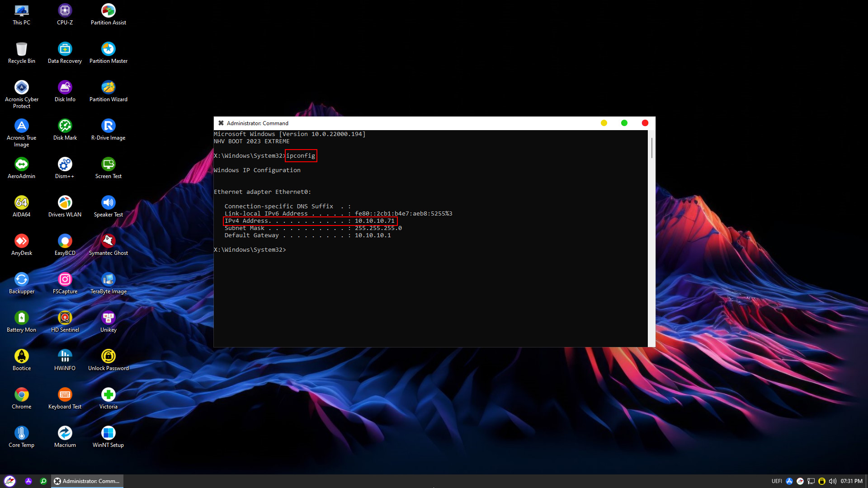Viewport: 868px width, 488px height.
Task: Select the AnyDesk desktop icon
Action: click(x=21, y=241)
